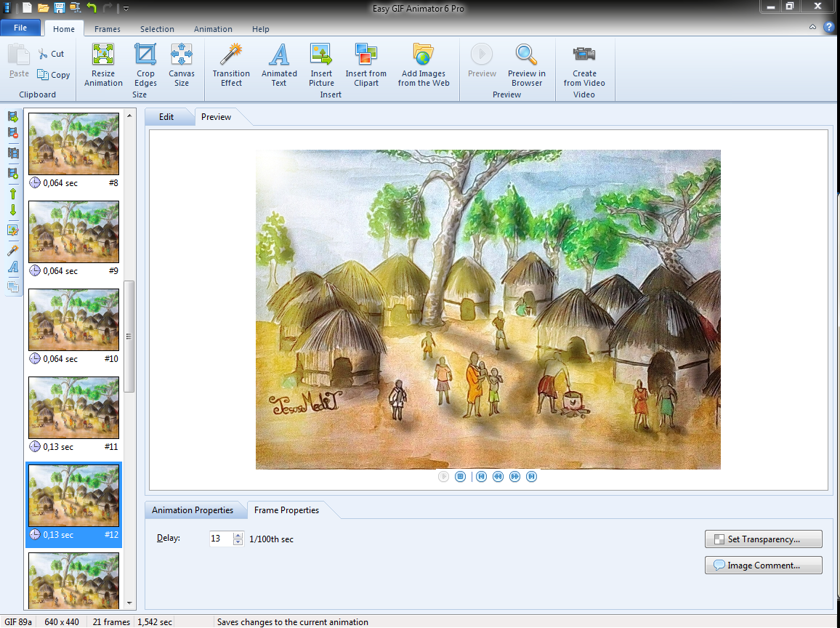
Task: Add blank frame with sidebar green plus icon
Action: coord(13,173)
